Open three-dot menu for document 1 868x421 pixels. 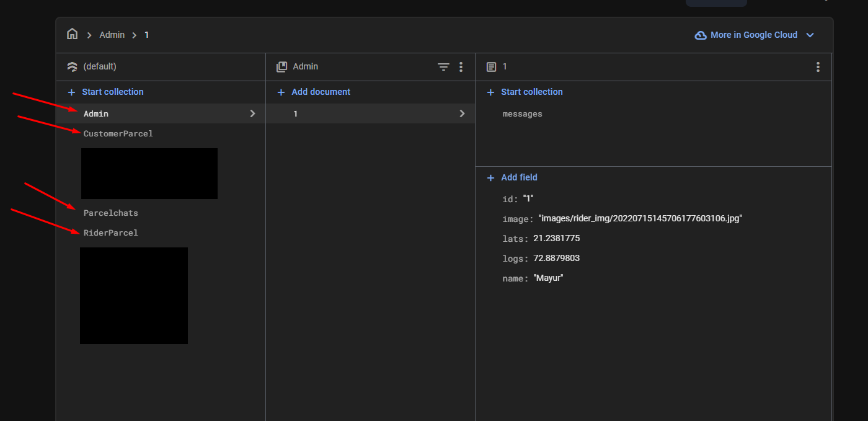pos(818,67)
